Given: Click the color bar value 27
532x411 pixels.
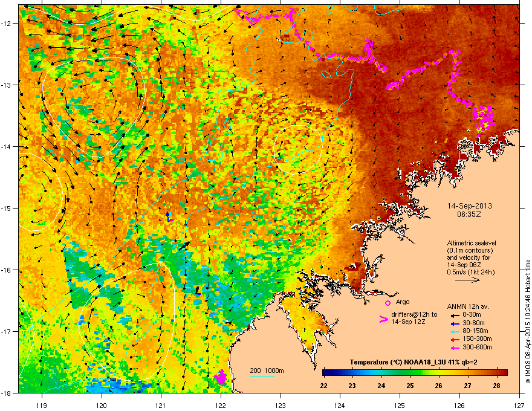Looking at the screenshot, I should click(x=467, y=386).
